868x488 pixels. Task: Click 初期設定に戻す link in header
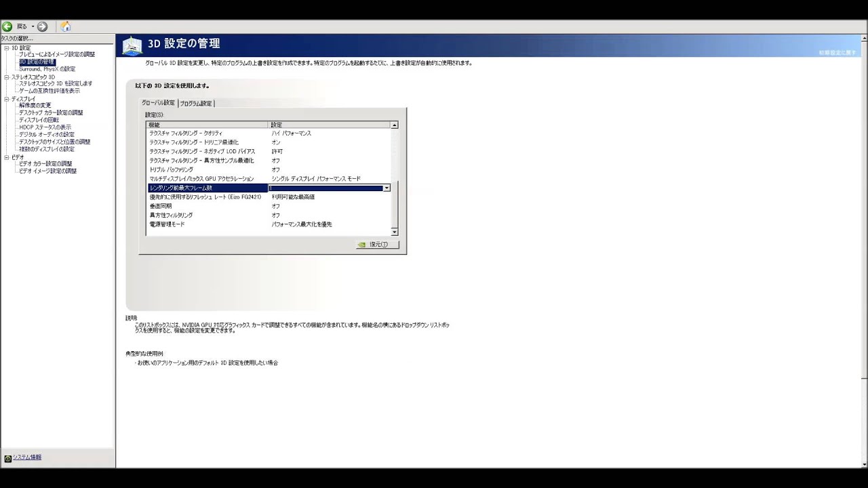tap(837, 53)
